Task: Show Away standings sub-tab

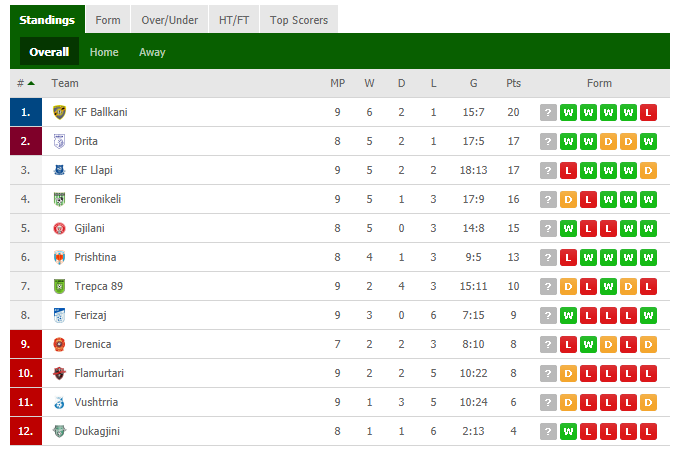Action: (152, 52)
